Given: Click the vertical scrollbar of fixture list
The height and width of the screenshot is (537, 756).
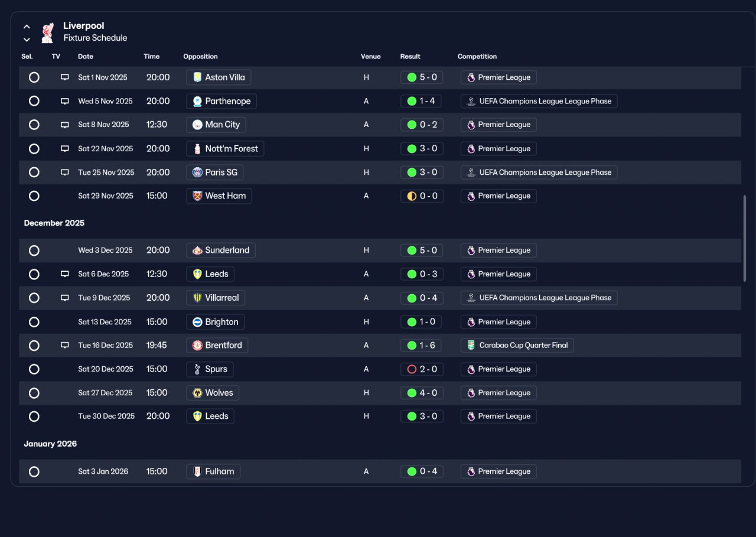Looking at the screenshot, I should pyautogui.click(x=744, y=238).
